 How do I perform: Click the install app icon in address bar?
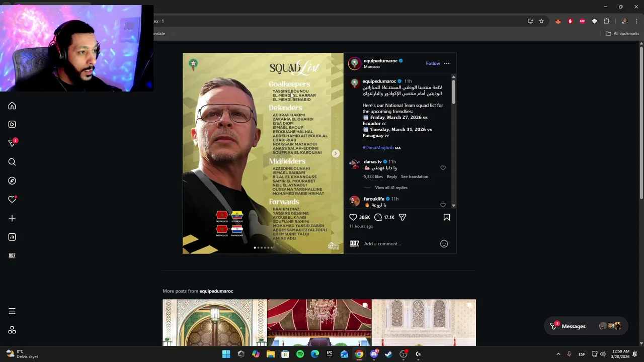(x=530, y=21)
